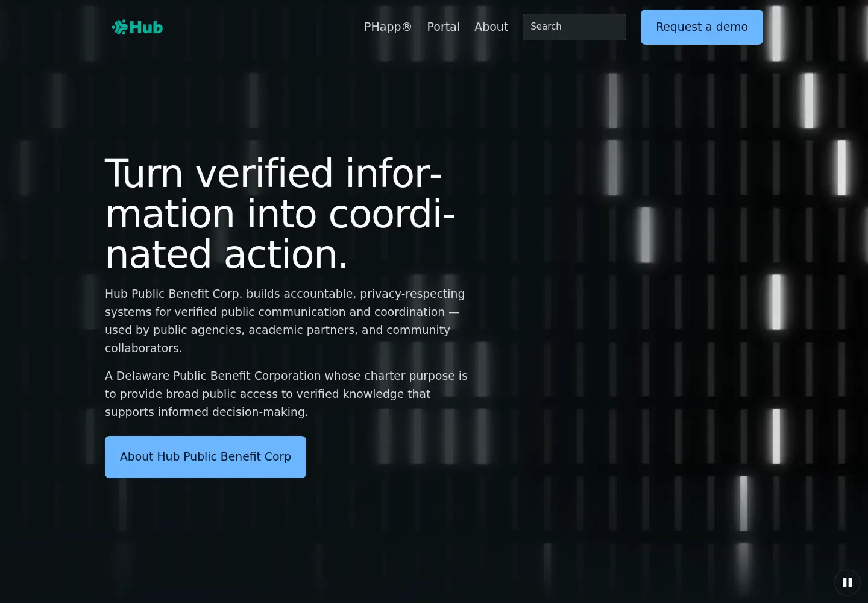Open the About navigation link
Screen dimensions: 868x603
coord(491,27)
